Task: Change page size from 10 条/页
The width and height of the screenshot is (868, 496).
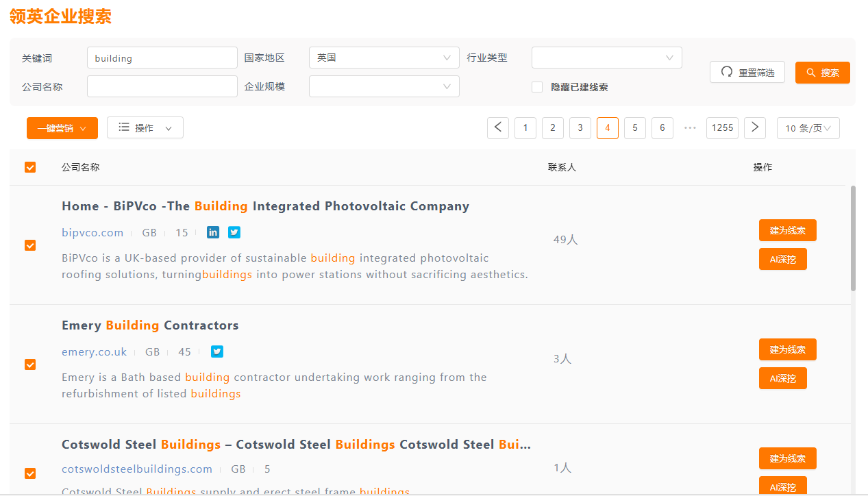Action: click(x=808, y=128)
